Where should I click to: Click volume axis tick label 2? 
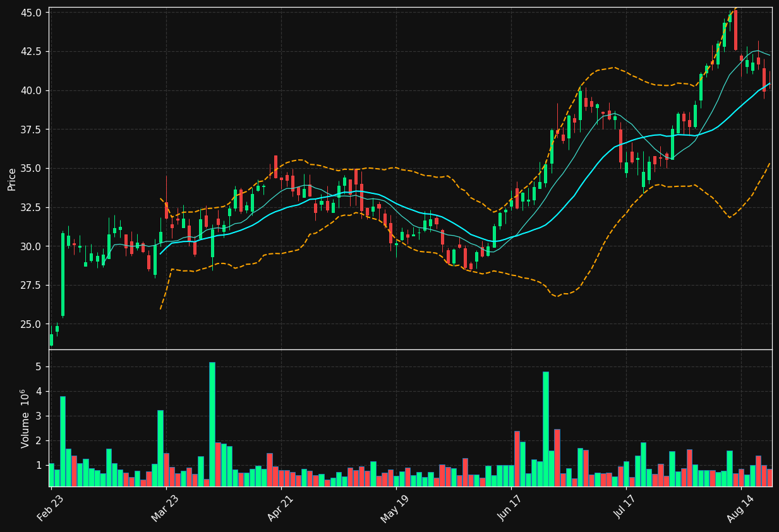39,441
